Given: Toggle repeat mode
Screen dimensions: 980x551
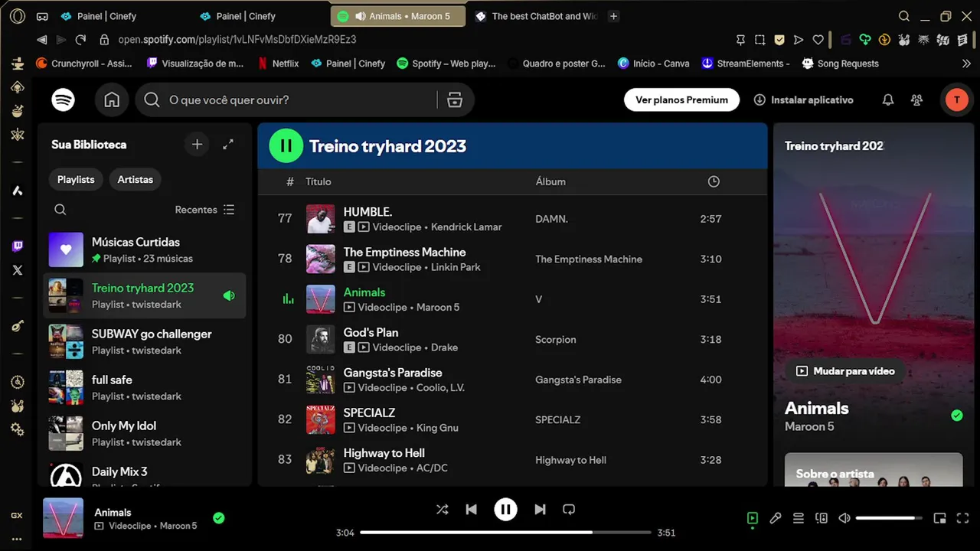Looking at the screenshot, I should [x=569, y=509].
